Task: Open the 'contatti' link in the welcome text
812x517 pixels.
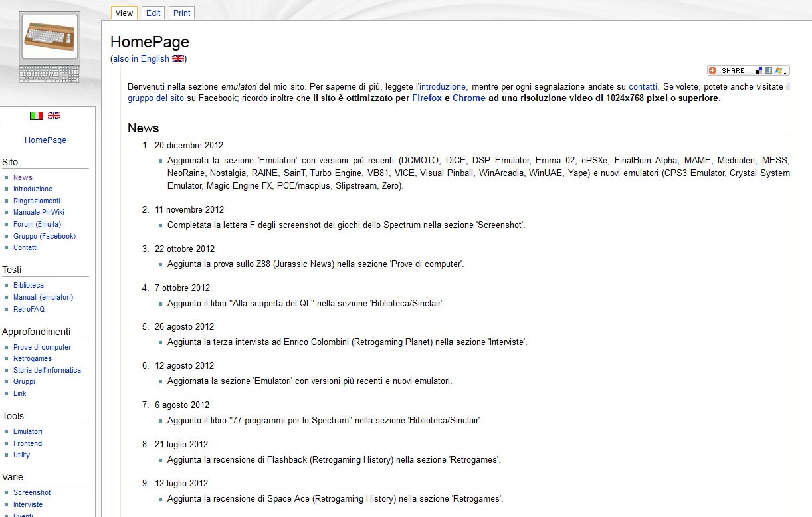Action: coord(643,86)
